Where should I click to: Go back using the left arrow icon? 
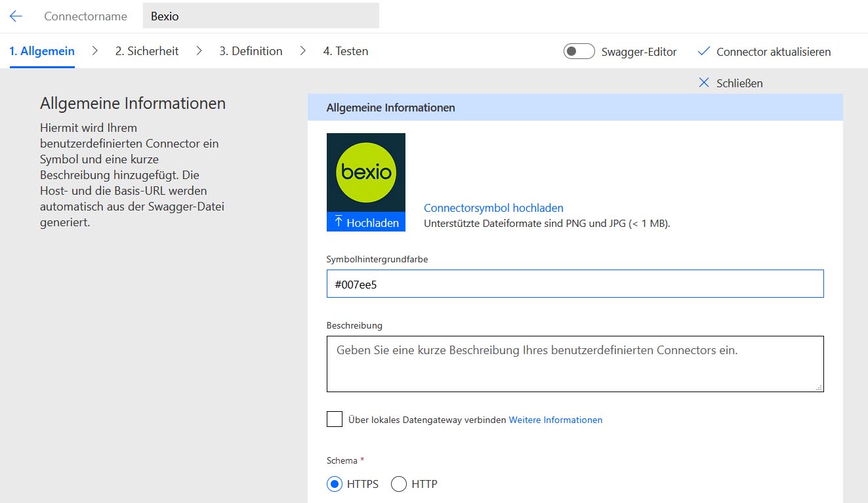coord(16,16)
